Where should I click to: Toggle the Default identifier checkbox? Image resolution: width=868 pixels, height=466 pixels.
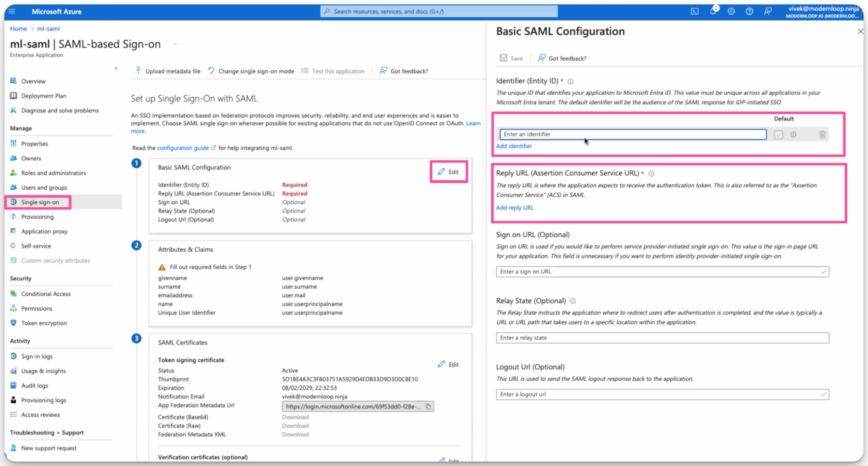(778, 135)
